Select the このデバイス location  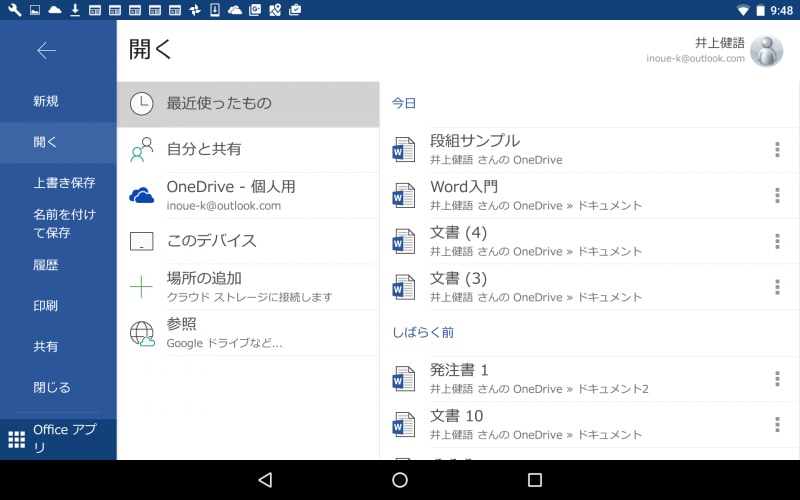pos(248,241)
